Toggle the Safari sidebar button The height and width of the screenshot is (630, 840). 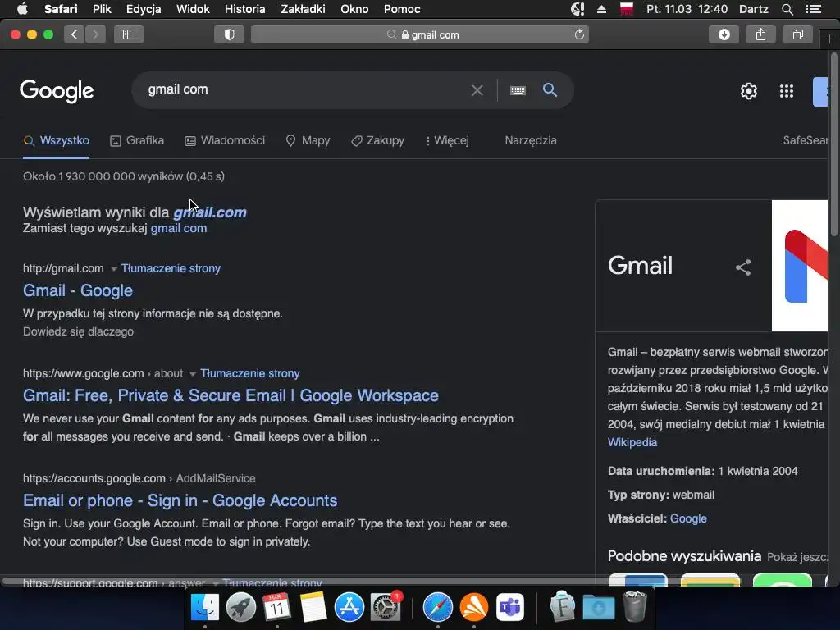point(129,34)
